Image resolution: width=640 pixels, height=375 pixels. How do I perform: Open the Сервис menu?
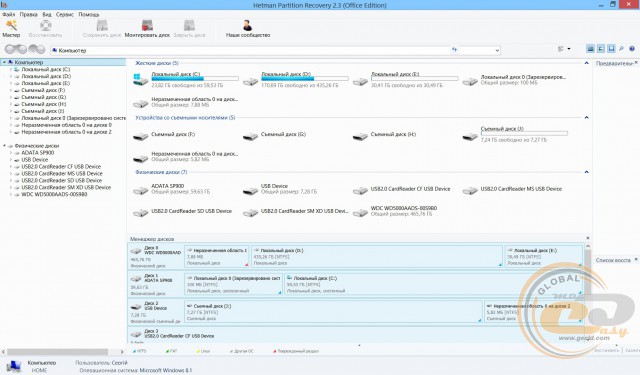(x=65, y=14)
